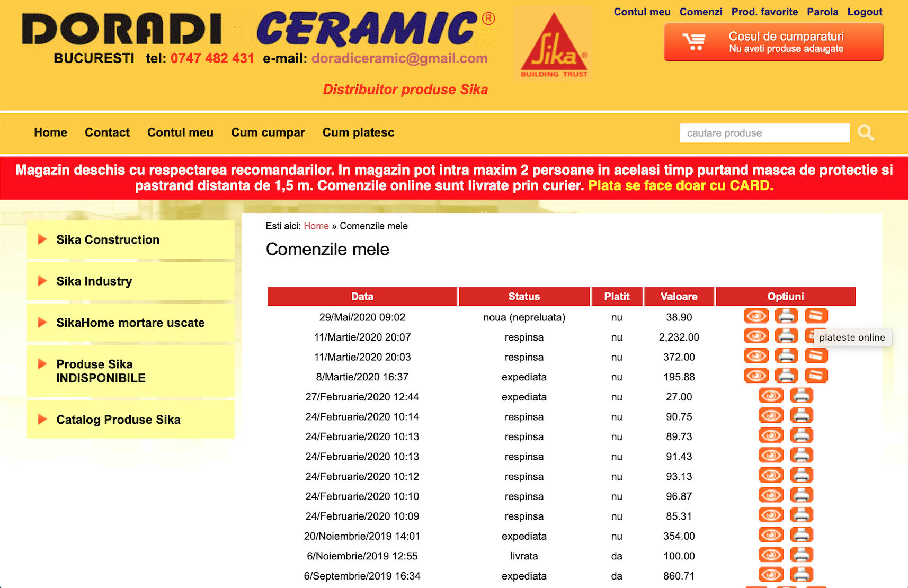Print the 24/Februarie/2020 10:10 order
Viewport: 908px width, 588px height.
pyautogui.click(x=802, y=495)
